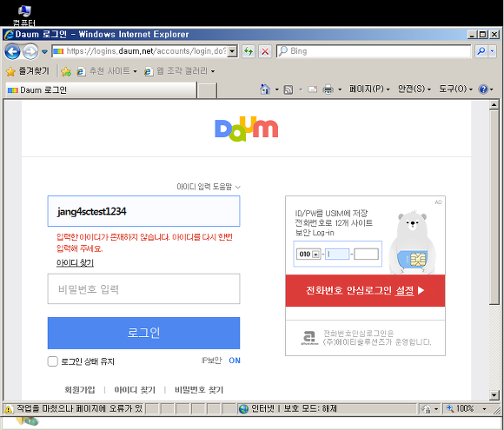This screenshot has width=504, height=430.
Task: Click the AD label in advertisement
Action: click(438, 202)
